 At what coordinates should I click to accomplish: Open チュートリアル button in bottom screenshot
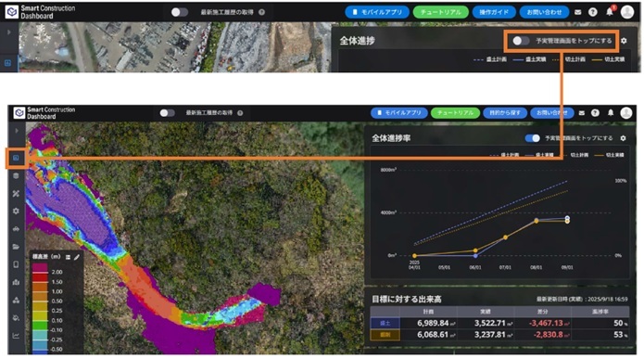(455, 112)
